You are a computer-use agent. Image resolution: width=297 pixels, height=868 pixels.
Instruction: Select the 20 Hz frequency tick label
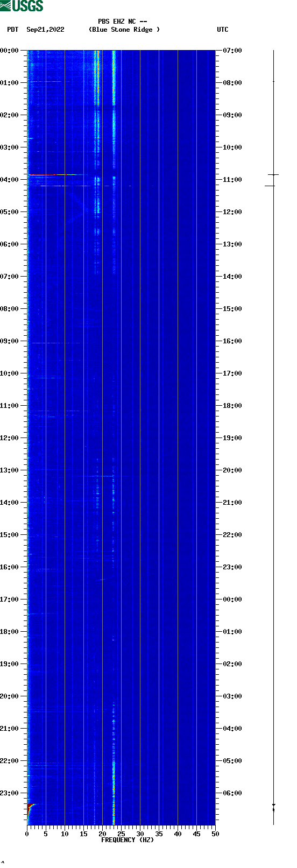pos(102,834)
